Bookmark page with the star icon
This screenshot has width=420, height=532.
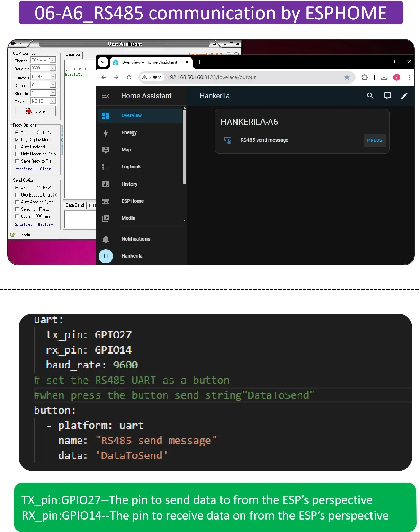(347, 77)
